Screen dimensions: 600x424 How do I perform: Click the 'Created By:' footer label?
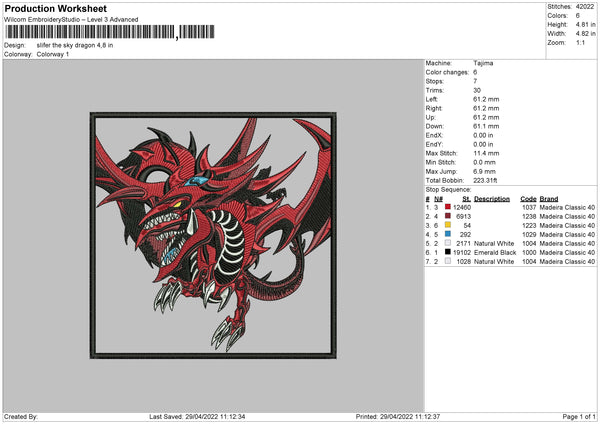tap(21, 416)
